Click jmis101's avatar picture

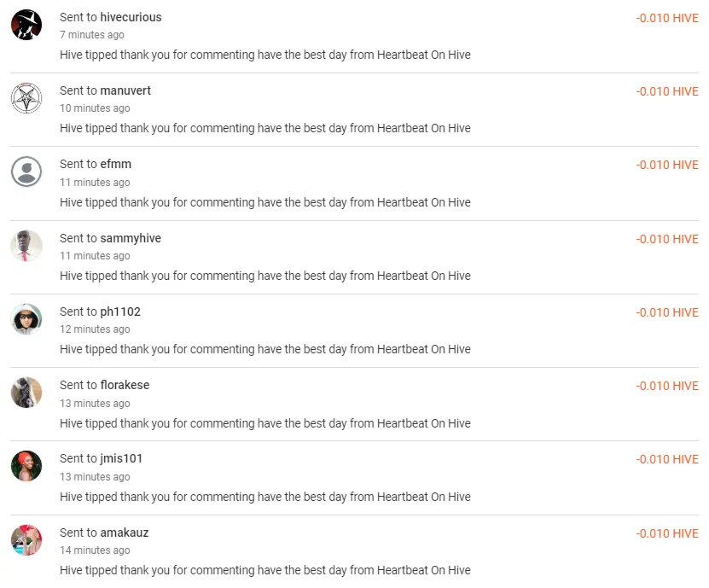(x=26, y=466)
